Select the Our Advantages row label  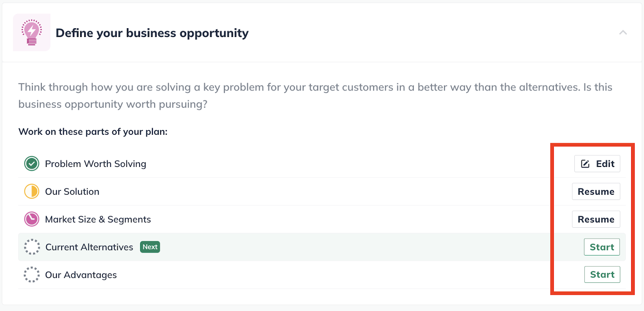click(81, 275)
